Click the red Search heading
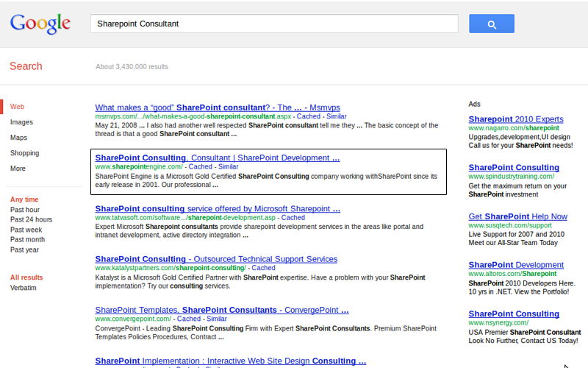The image size is (588, 368). (26, 66)
